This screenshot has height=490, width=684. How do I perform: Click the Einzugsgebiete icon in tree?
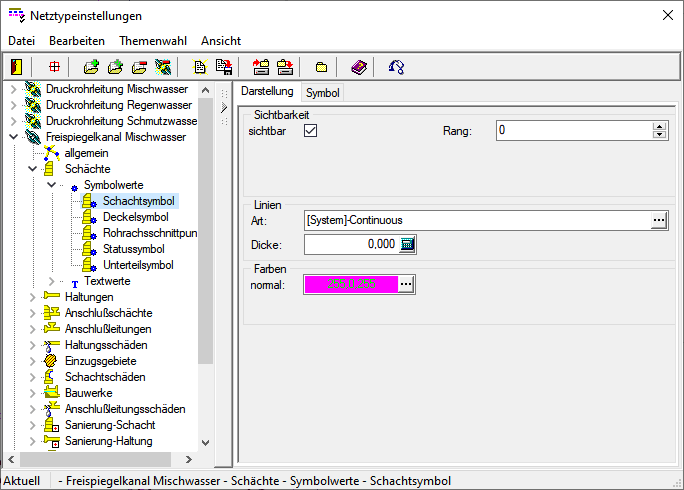pos(52,361)
